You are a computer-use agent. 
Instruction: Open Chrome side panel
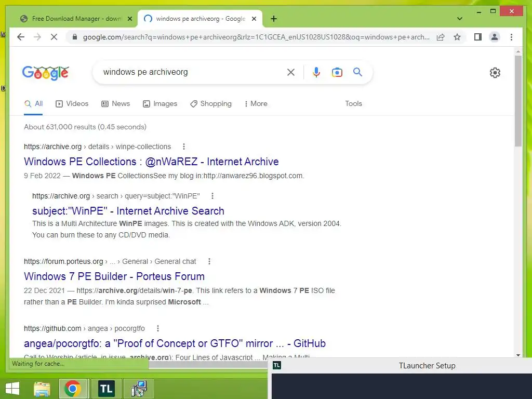[x=478, y=37]
